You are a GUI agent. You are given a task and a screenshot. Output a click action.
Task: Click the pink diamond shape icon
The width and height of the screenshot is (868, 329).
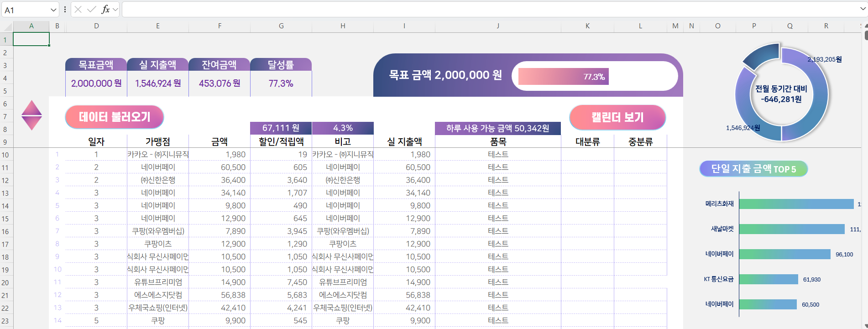coord(31,115)
